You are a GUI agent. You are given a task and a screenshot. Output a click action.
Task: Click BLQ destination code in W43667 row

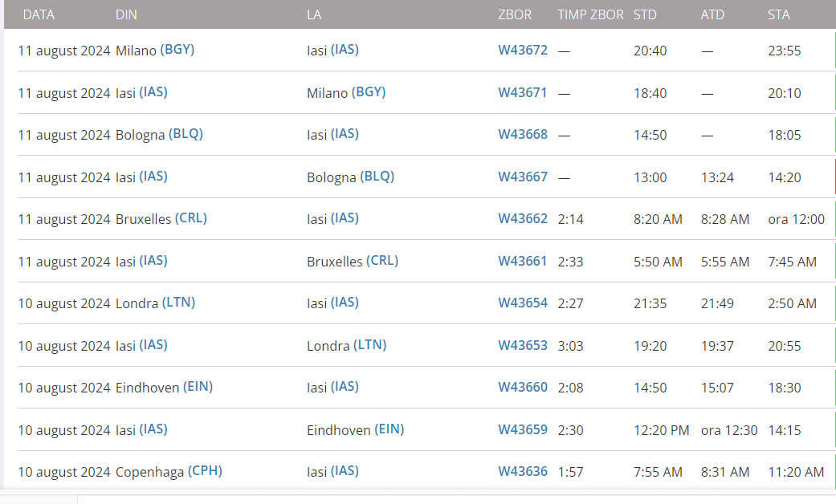377,177
